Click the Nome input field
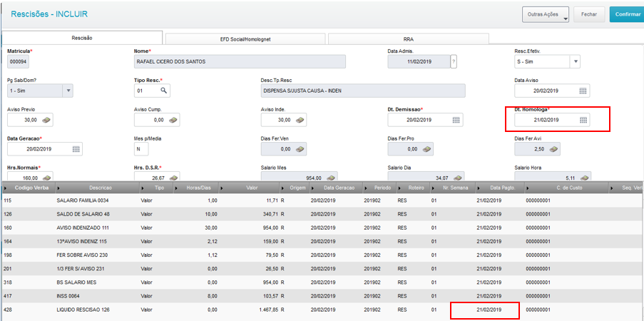This screenshot has height=321, width=644. point(240,61)
